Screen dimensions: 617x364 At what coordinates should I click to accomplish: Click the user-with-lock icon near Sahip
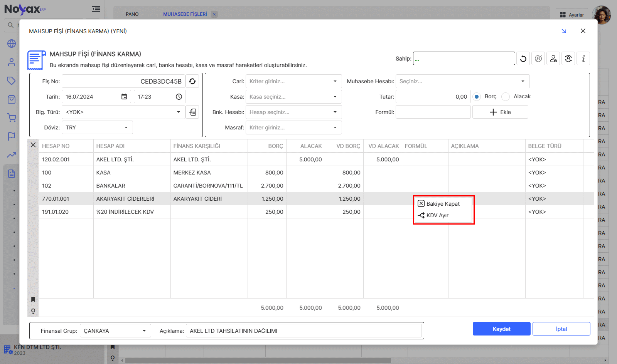(553, 59)
